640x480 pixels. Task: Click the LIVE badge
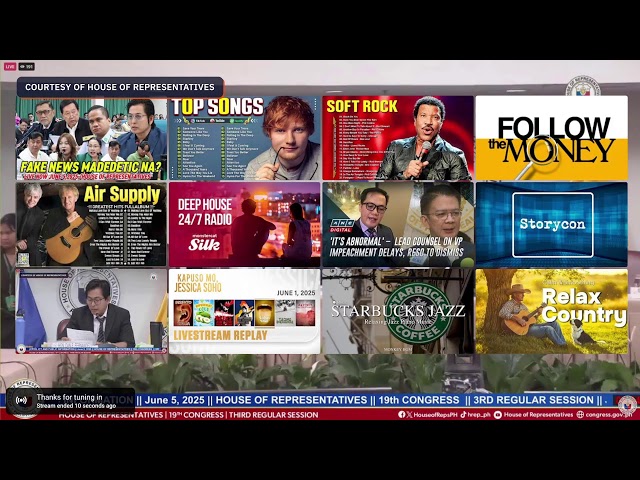(x=10, y=67)
